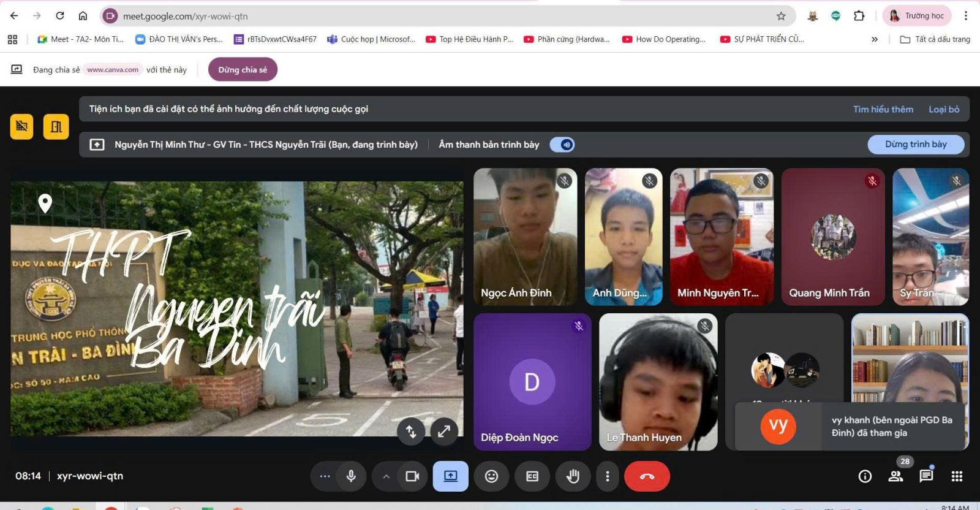Viewport: 980px width, 510px height.
Task: Mute the microphone
Action: pyautogui.click(x=351, y=476)
